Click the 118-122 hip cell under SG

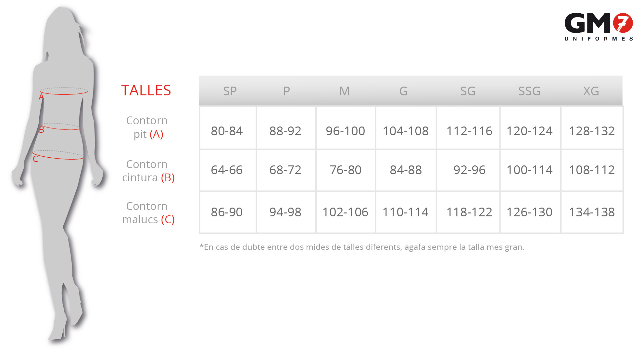coord(469,212)
